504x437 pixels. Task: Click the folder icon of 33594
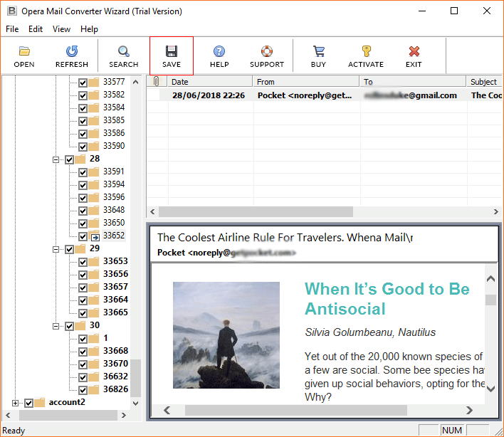click(x=94, y=185)
